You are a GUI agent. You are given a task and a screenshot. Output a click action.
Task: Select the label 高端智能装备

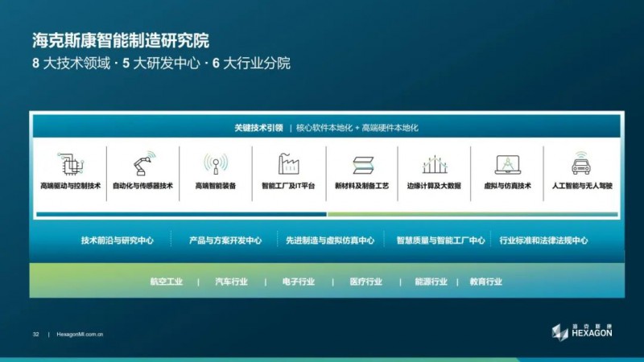point(216,186)
